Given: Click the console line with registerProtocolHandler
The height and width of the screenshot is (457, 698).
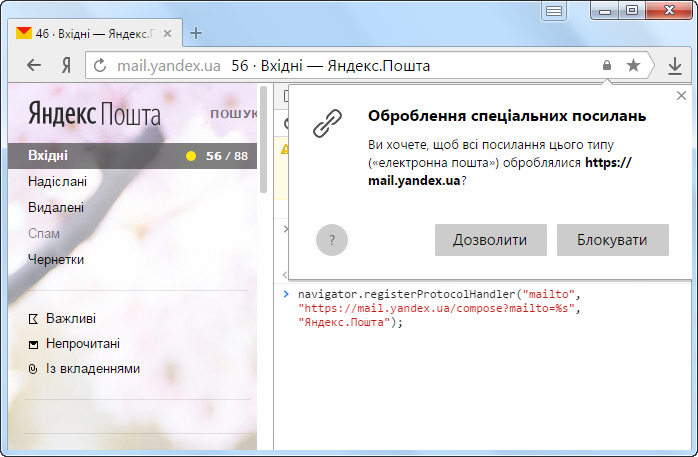Looking at the screenshot, I should point(440,308).
